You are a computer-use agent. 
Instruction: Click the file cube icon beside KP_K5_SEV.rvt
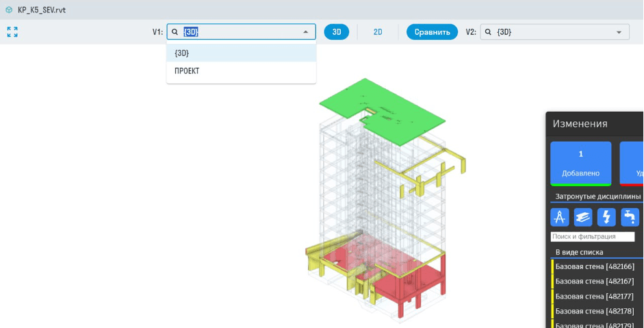(x=9, y=10)
